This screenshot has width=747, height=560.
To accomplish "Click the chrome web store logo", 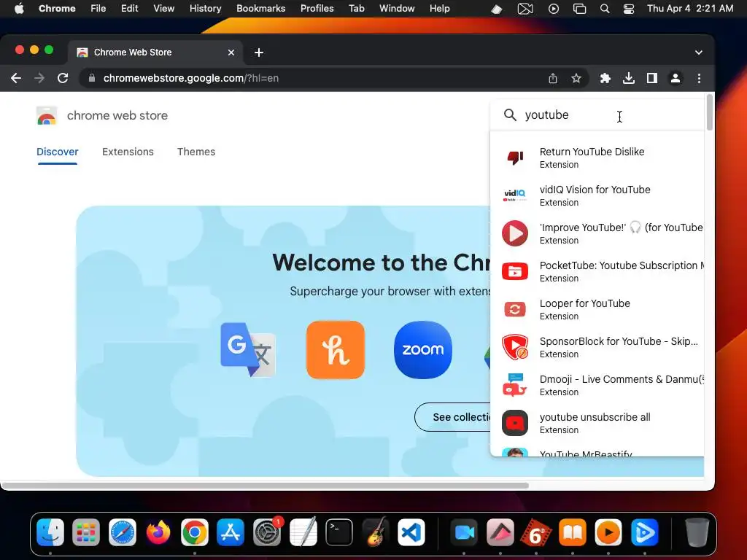I will coord(47,115).
